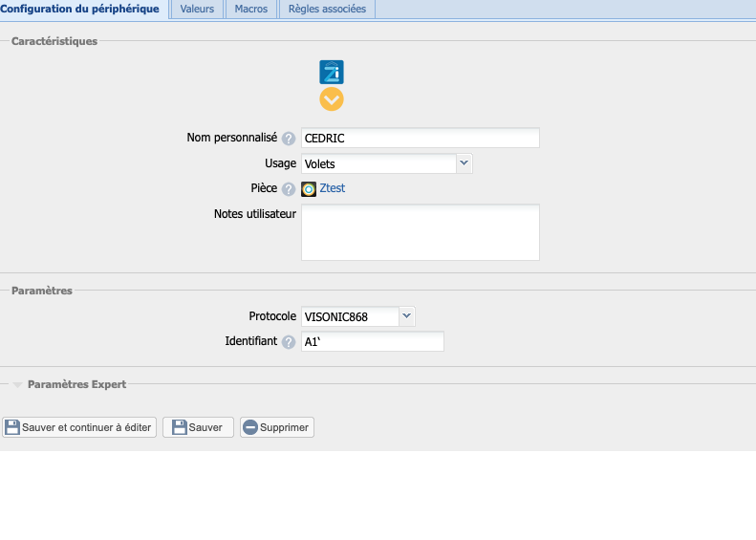Click the room icon before Ztest
756x540 pixels.
(x=309, y=189)
